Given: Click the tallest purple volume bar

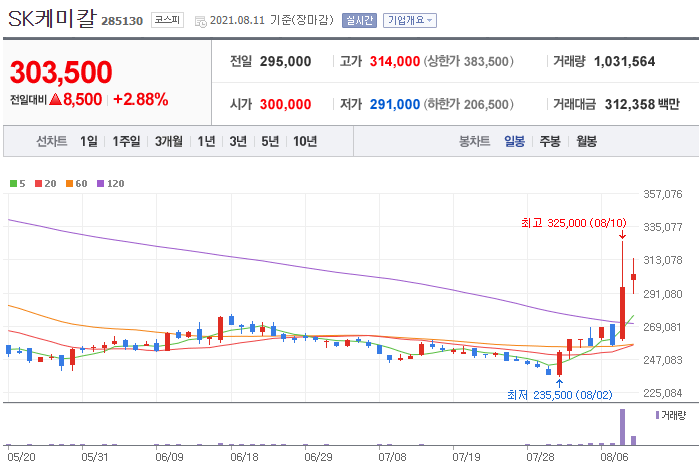Looking at the screenshot, I should (622, 427).
